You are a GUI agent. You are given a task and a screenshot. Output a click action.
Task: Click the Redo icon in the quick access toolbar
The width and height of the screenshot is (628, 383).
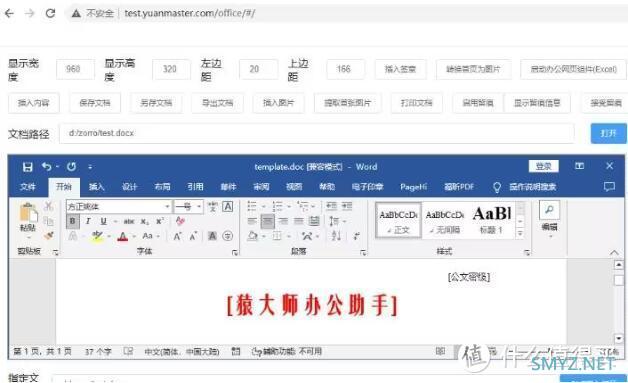click(x=72, y=166)
